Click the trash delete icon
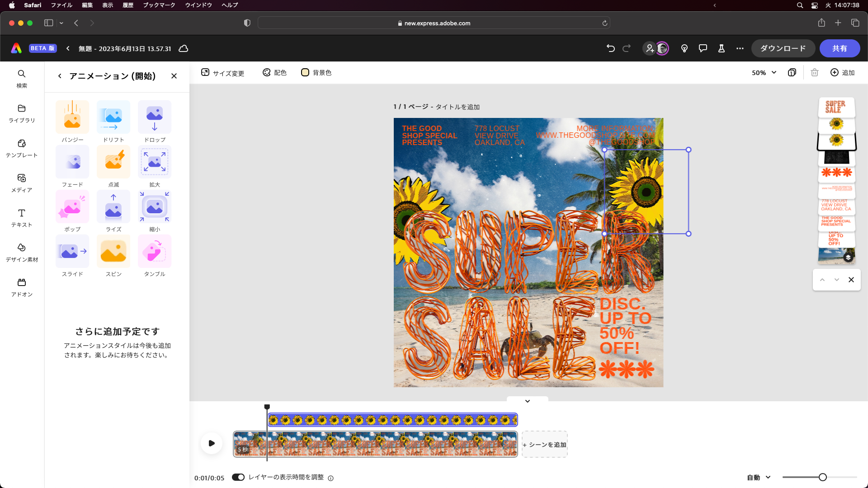This screenshot has height=488, width=868. 815,73
